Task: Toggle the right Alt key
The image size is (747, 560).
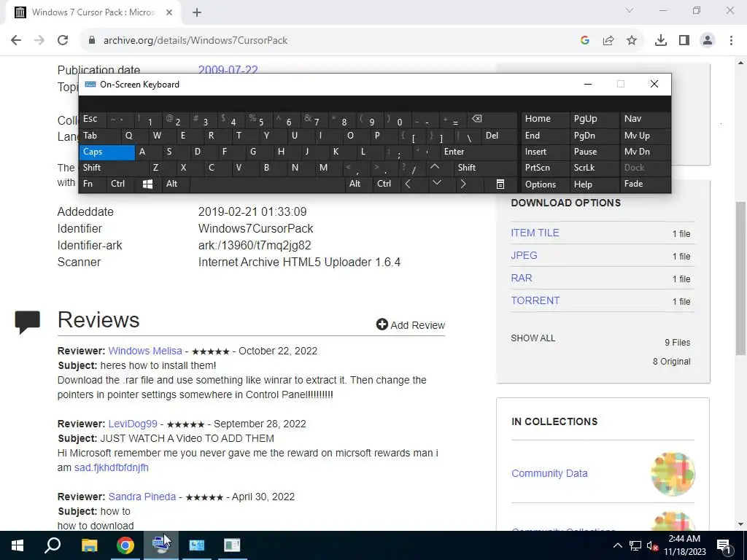Action: pos(357,184)
